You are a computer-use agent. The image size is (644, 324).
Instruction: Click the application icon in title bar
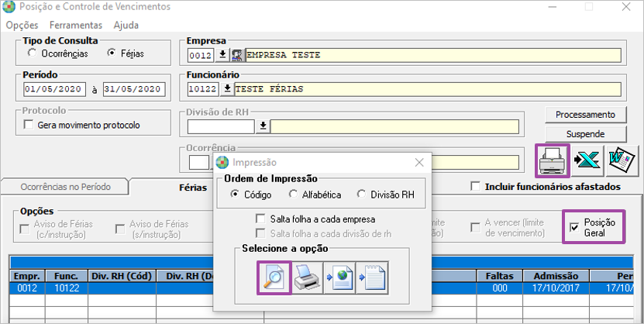tap(9, 7)
